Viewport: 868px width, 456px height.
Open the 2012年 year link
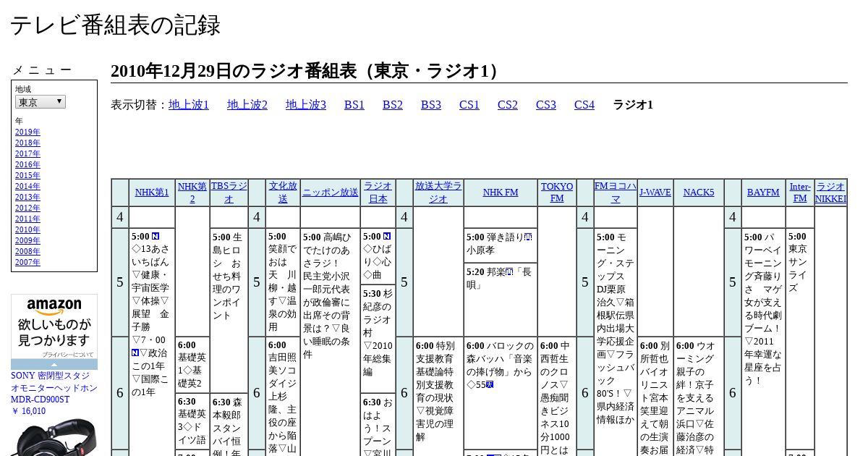point(27,208)
